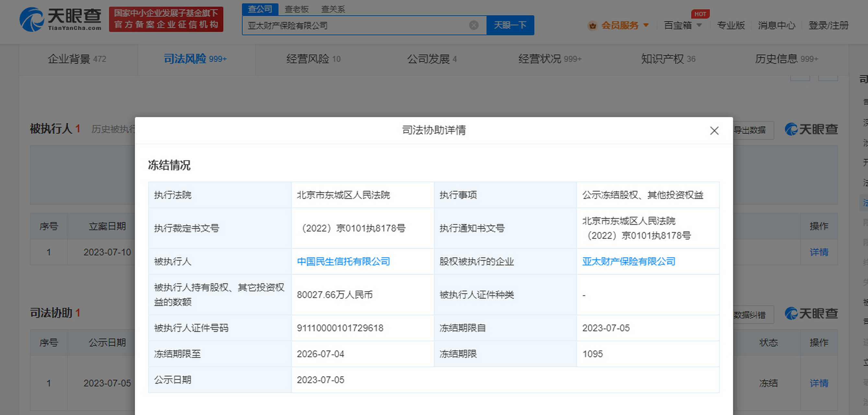Select the 冻结 status cell in background table

pos(768,383)
